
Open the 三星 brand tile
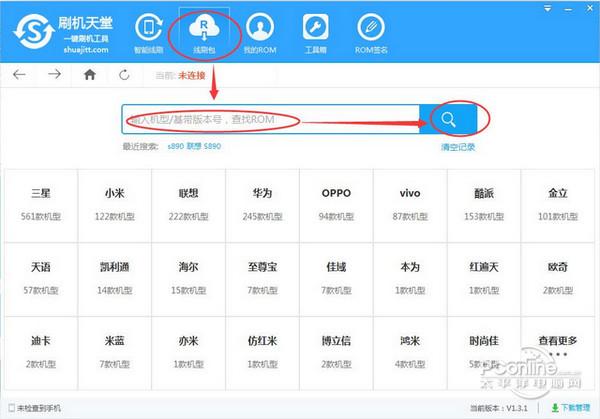(x=41, y=205)
